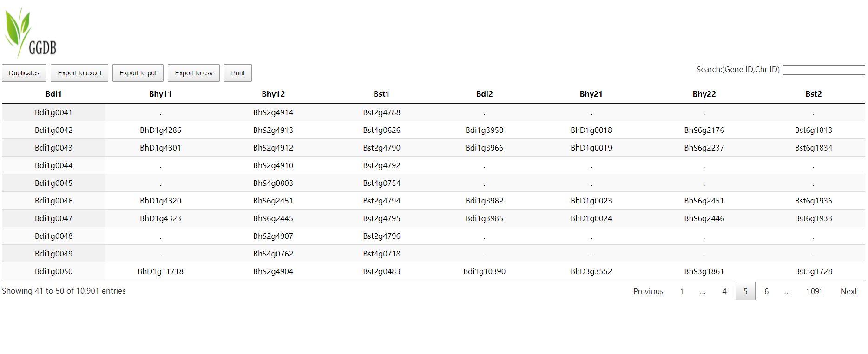Go to the Previous page
The height and width of the screenshot is (354, 868).
648,291
